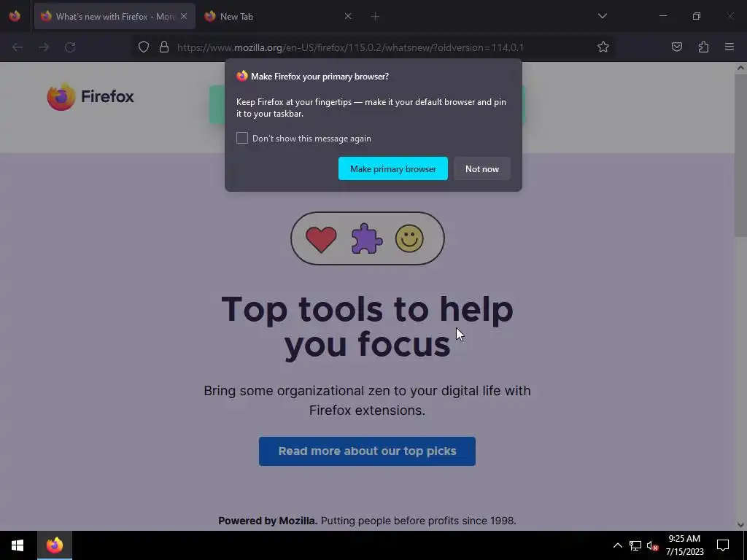Open the Windows Start menu
The width and height of the screenshot is (747, 560).
pos(18,545)
